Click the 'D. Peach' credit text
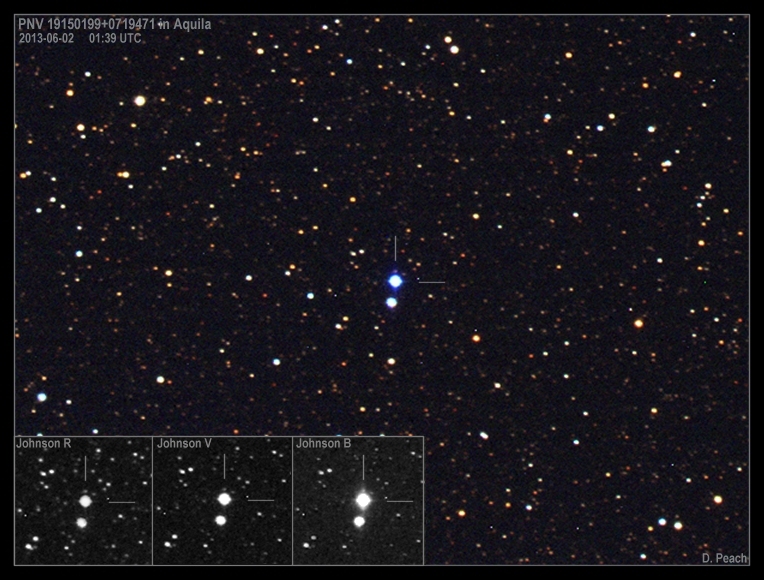This screenshot has height=580, width=764. (724, 559)
